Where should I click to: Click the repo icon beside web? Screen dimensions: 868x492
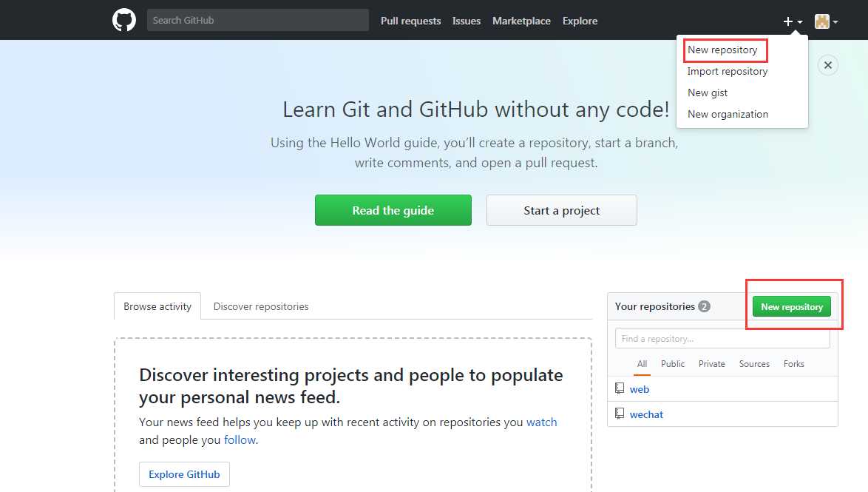coord(620,388)
